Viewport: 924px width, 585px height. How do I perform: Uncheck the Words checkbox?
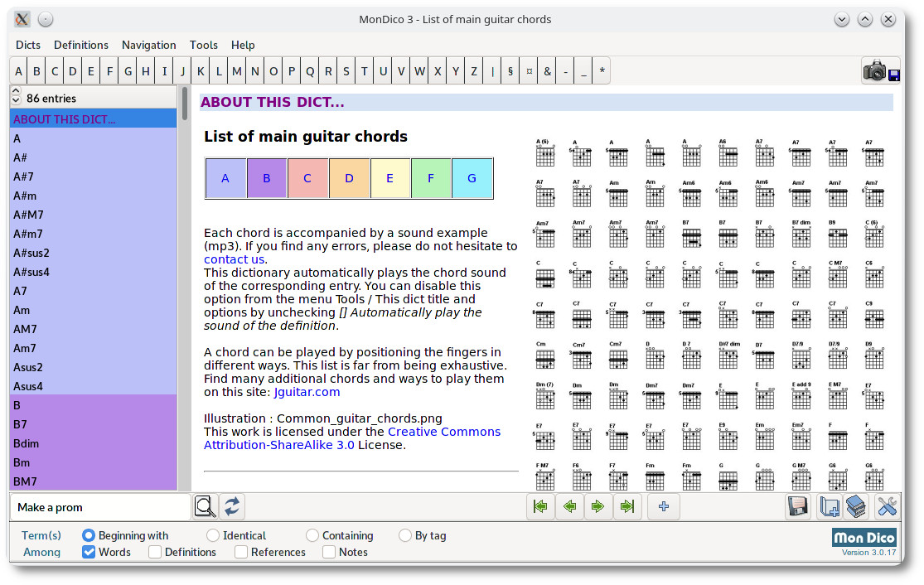[89, 552]
